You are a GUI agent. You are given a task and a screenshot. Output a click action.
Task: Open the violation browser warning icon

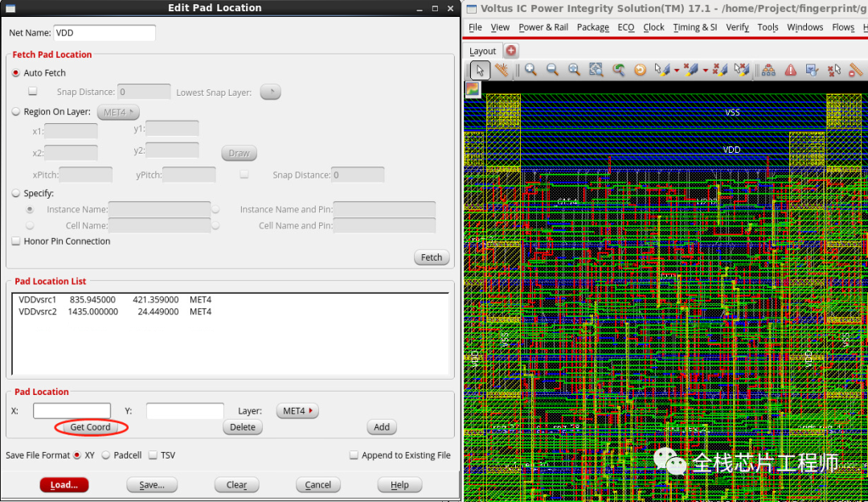pos(790,70)
